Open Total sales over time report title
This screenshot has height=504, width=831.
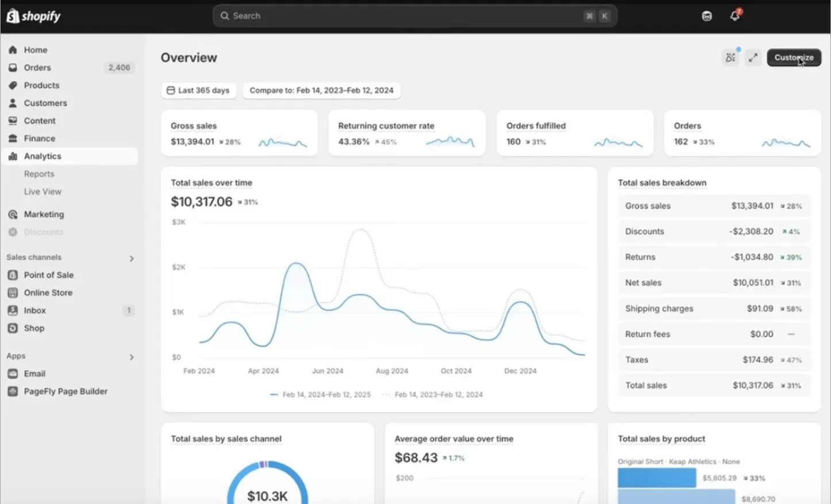tap(211, 183)
